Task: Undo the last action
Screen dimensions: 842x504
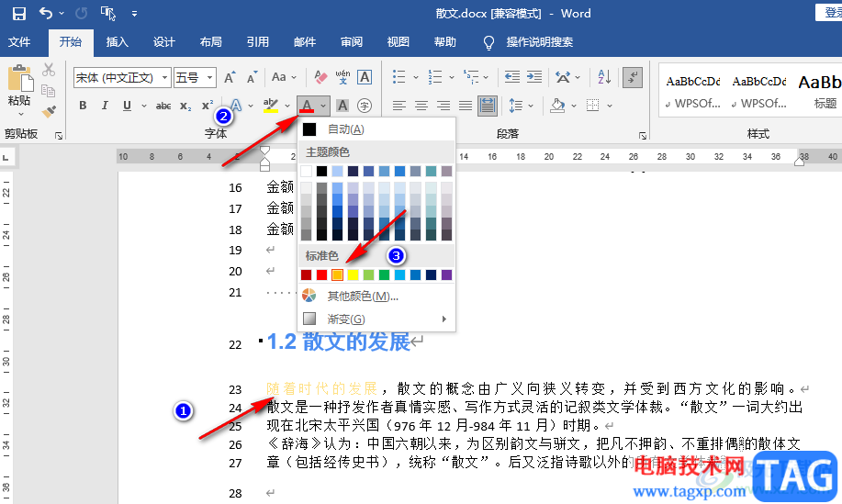Action: pyautogui.click(x=46, y=14)
